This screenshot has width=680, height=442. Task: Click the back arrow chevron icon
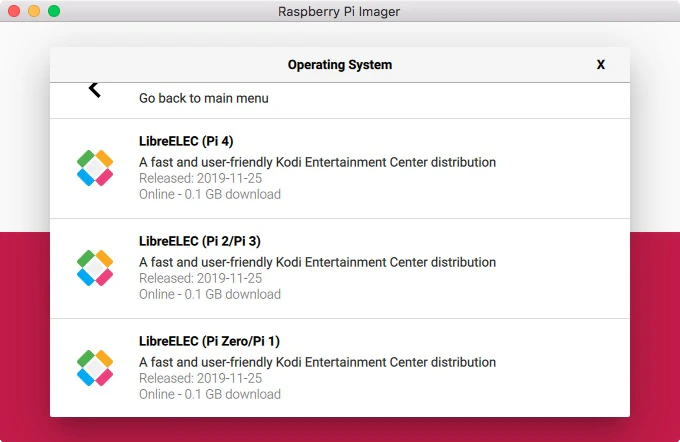tap(95, 90)
